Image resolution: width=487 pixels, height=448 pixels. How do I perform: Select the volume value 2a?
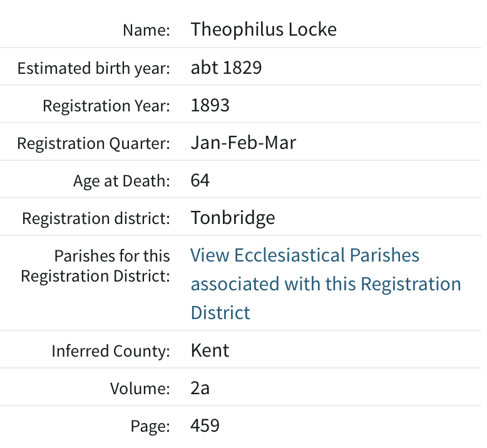pos(200,389)
